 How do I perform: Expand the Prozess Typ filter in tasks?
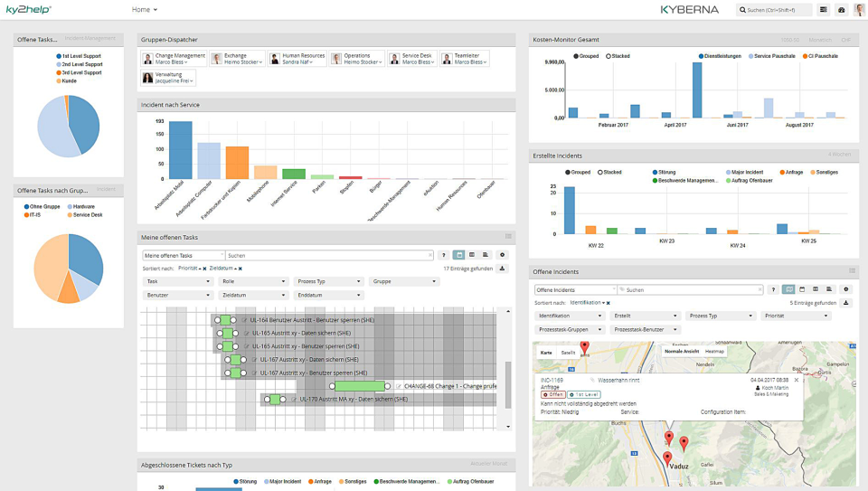(328, 281)
